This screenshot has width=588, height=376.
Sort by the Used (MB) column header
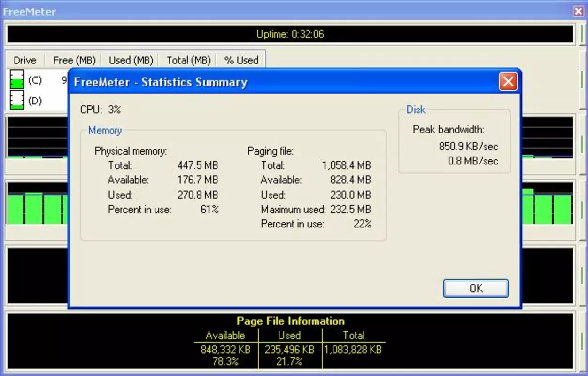[131, 60]
